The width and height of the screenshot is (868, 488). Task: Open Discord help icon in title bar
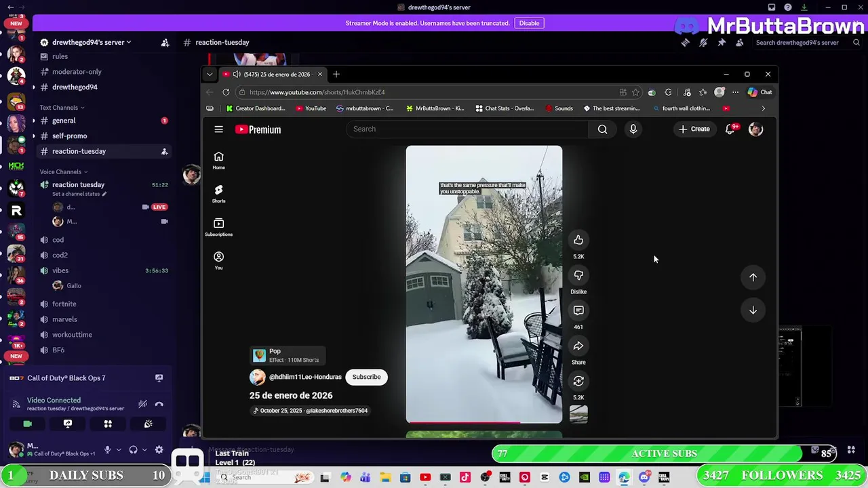tap(787, 7)
